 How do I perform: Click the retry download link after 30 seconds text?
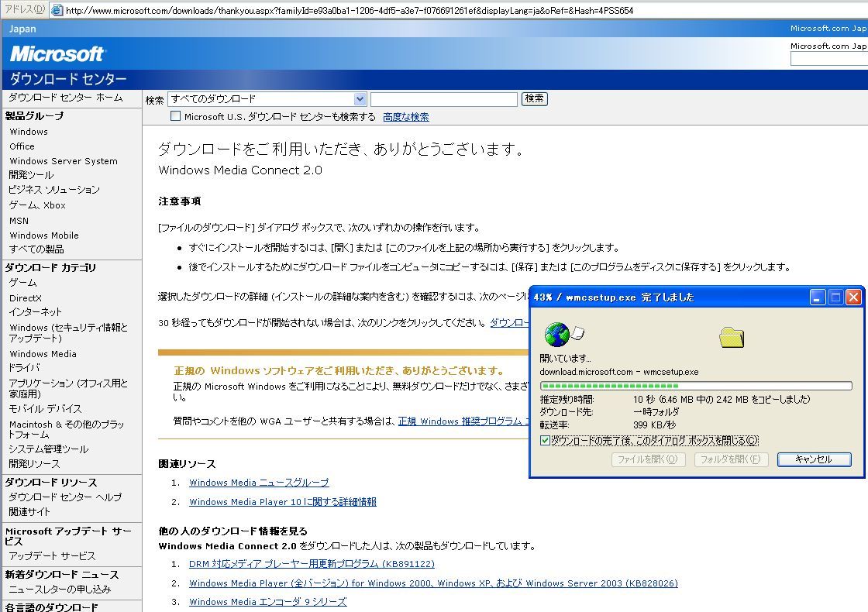(509, 322)
